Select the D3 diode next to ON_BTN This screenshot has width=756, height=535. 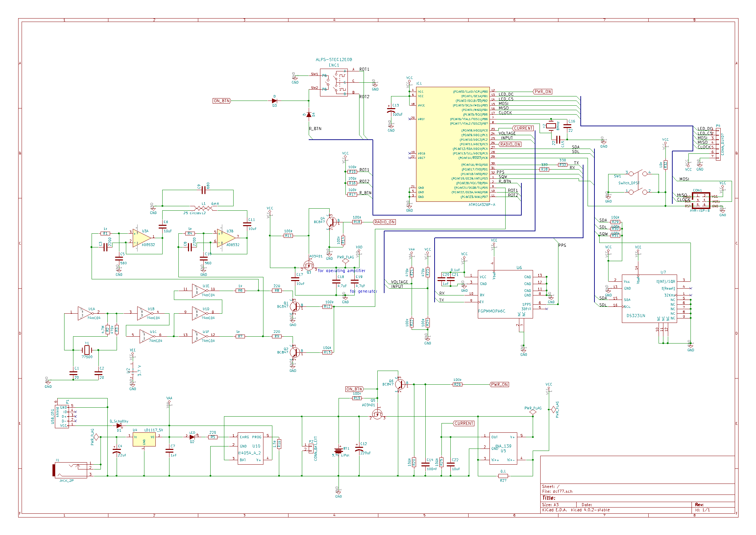pyautogui.click(x=274, y=101)
